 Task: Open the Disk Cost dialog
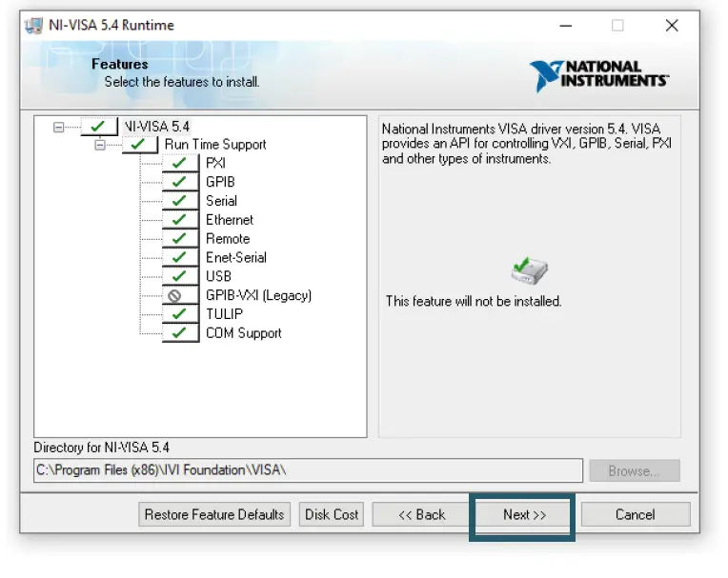[x=332, y=514]
